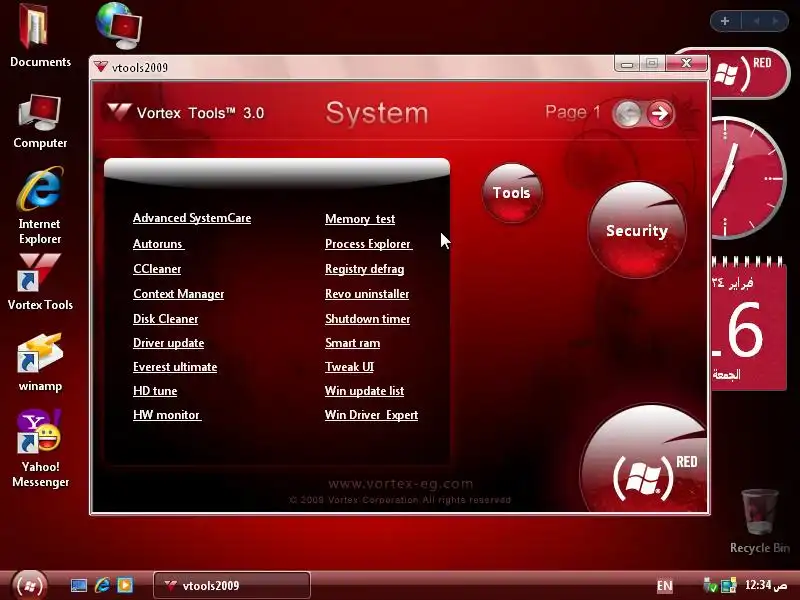Click the Vortex Tools 3.0 title text
Screen dimensions: 800x600
pyautogui.click(x=200, y=113)
